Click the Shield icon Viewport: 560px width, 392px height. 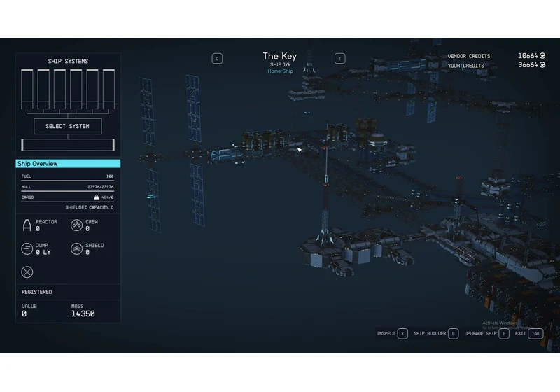pos(76,248)
